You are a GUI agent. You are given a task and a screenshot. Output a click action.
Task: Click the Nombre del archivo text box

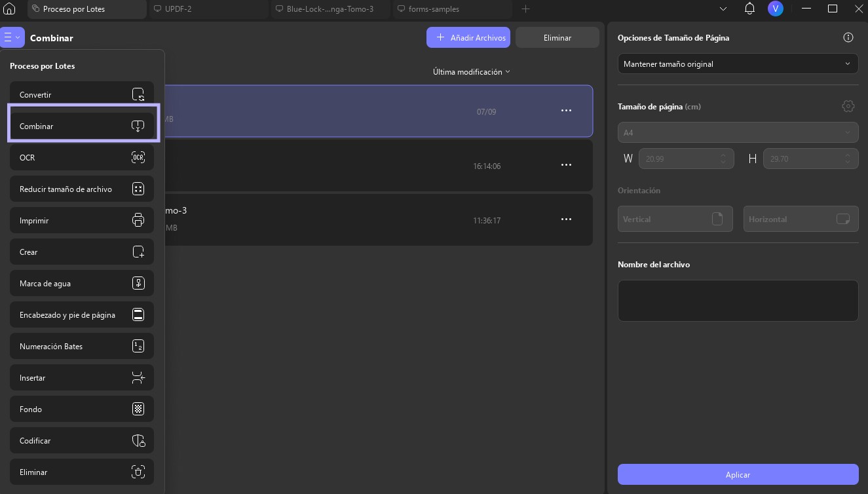[x=738, y=301]
